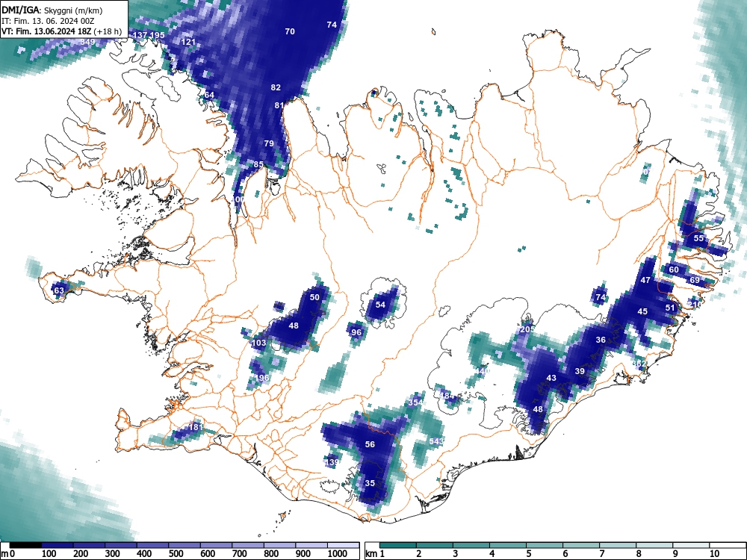Click the visibility value 85 on the map
747x560 pixels.
[258, 164]
